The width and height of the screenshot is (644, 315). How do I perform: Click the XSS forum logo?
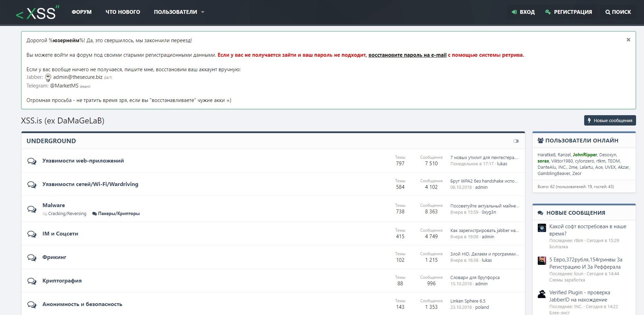point(37,12)
